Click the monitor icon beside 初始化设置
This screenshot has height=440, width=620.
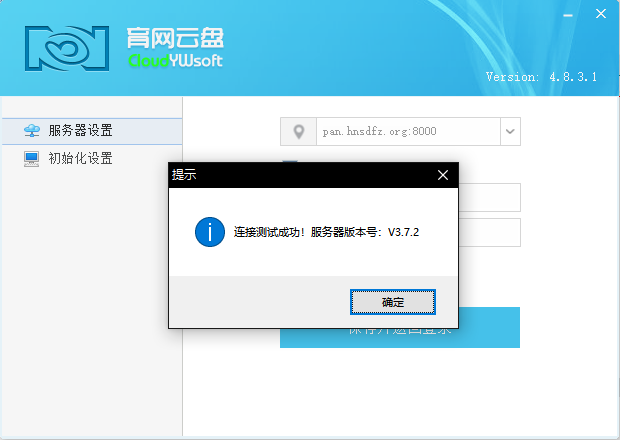[x=32, y=158]
